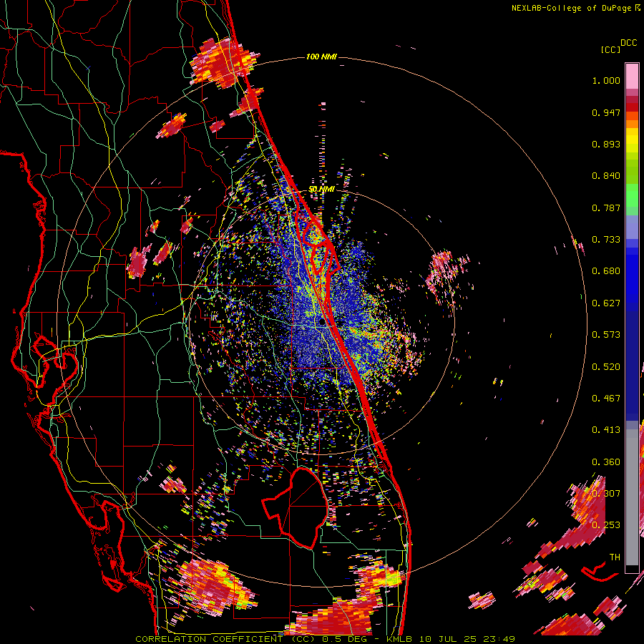
Task: Click the 0.787 scale value
Action: tap(606, 208)
